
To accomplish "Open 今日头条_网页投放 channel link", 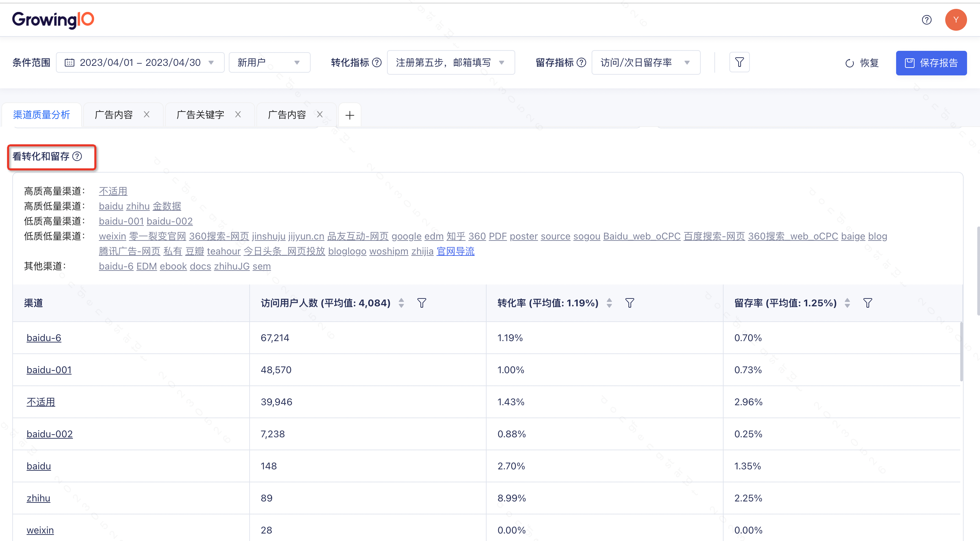I will point(284,251).
